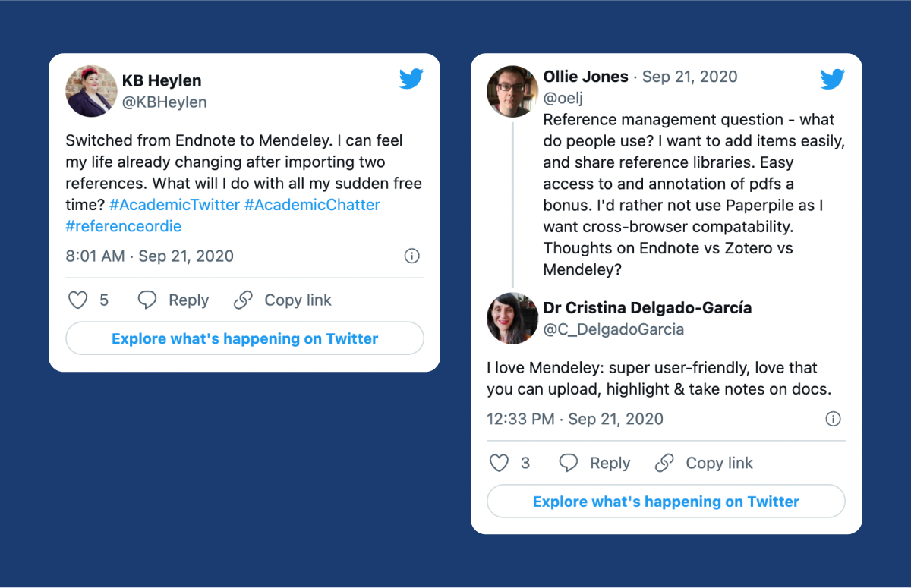Click the 12:33 PM · Sep 21, 2020 timestamp
This screenshot has width=911, height=588.
pos(575,419)
